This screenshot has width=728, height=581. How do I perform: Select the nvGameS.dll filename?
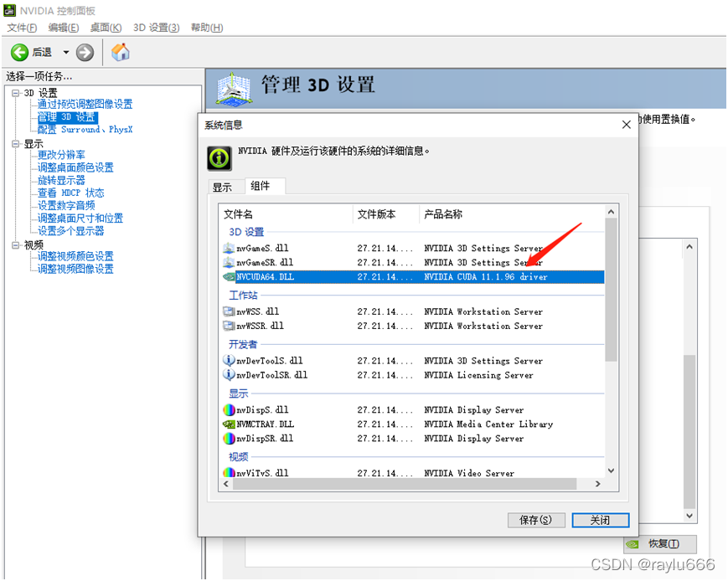[262, 249]
